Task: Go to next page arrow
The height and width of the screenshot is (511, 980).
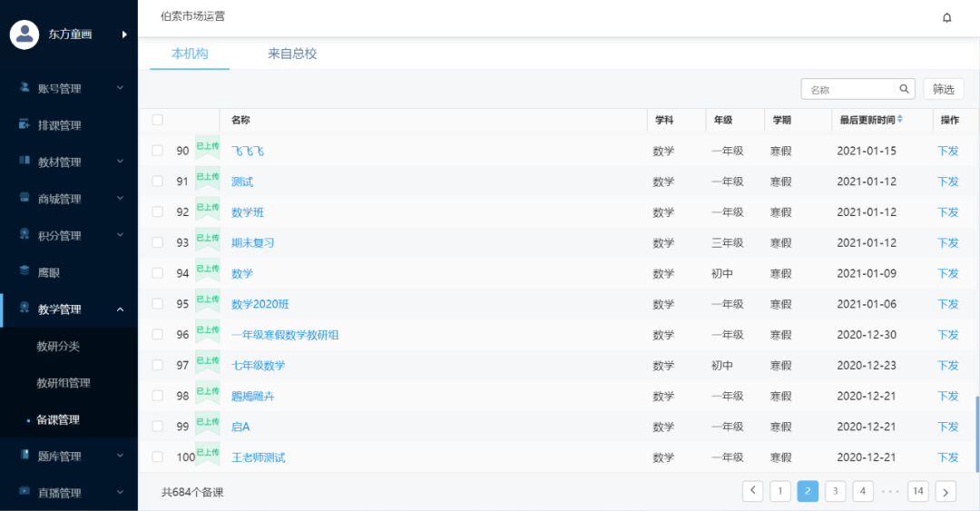Action: click(x=946, y=492)
